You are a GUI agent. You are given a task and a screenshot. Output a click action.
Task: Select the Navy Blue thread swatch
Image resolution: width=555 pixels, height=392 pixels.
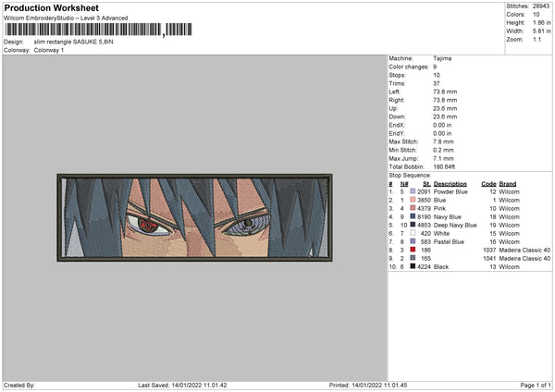(x=413, y=216)
